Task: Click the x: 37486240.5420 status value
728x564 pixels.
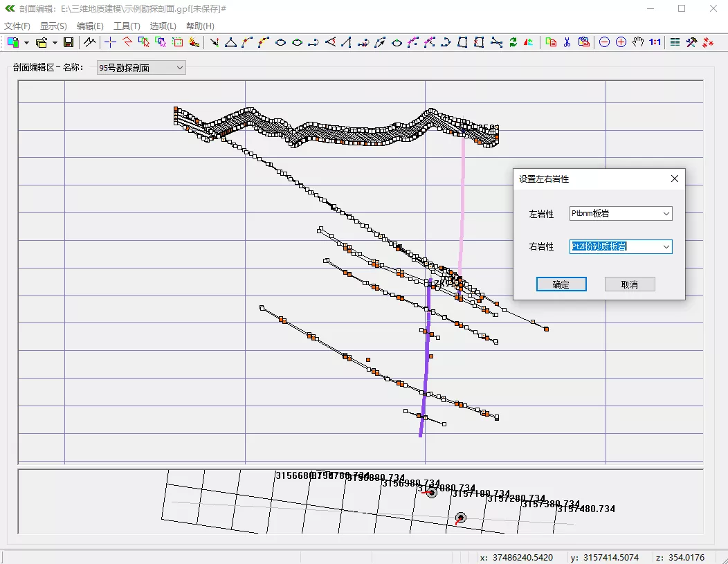Action: [x=516, y=558]
